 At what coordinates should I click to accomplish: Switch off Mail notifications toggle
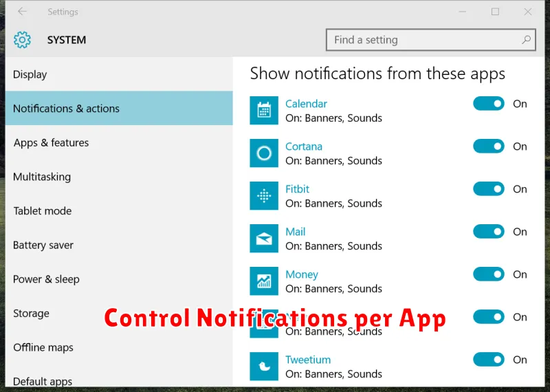[489, 232]
